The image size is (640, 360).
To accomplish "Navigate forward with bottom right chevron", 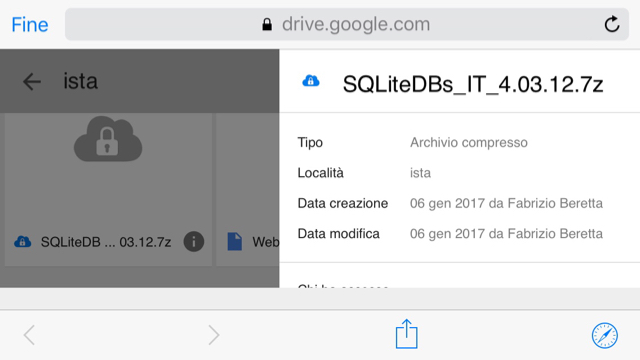I will [x=214, y=335].
